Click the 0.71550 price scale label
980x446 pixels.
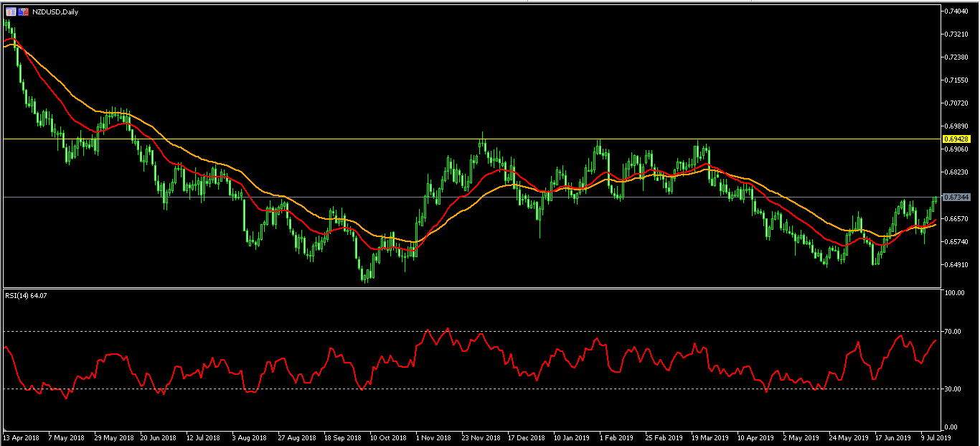(958, 80)
